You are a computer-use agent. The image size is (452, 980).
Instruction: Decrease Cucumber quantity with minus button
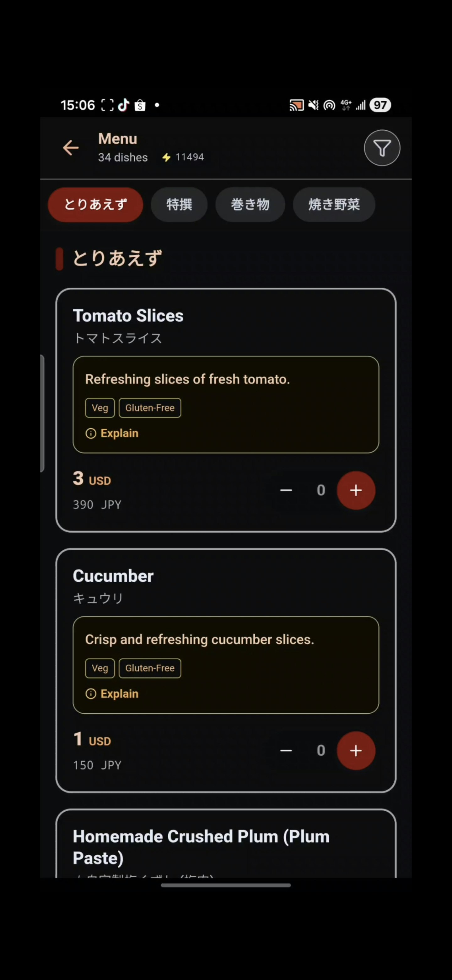[287, 750]
